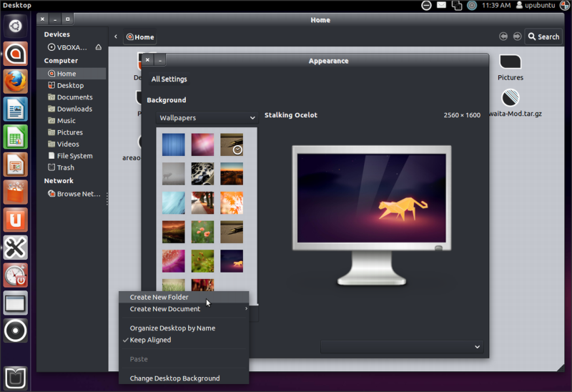572x392 pixels.
Task: Open the Ubuntu Dash home launcher
Action: click(x=15, y=26)
